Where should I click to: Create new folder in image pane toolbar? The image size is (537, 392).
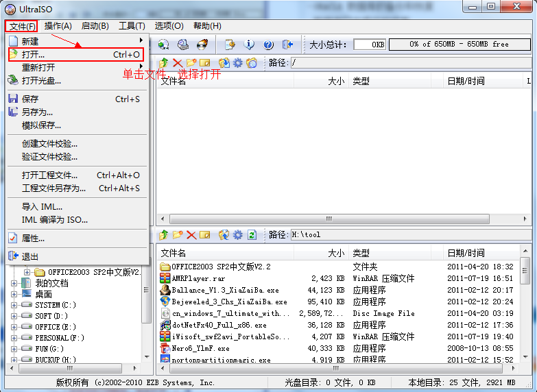coord(191,63)
